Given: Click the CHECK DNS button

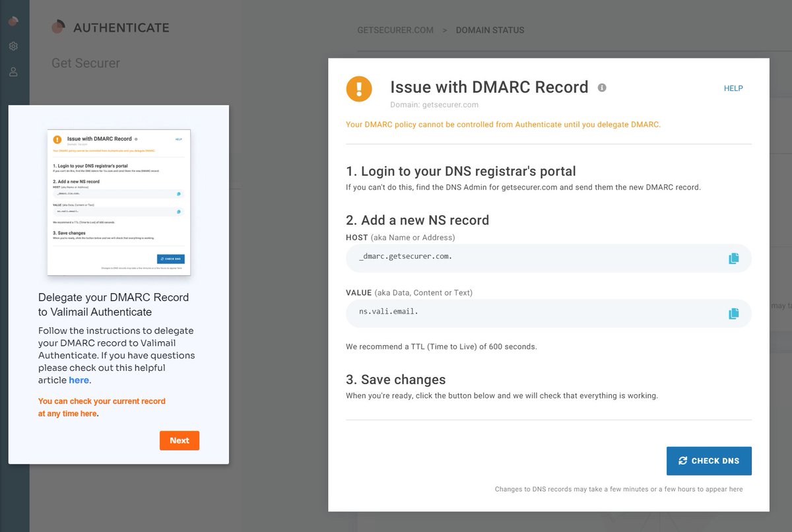Looking at the screenshot, I should [x=709, y=461].
